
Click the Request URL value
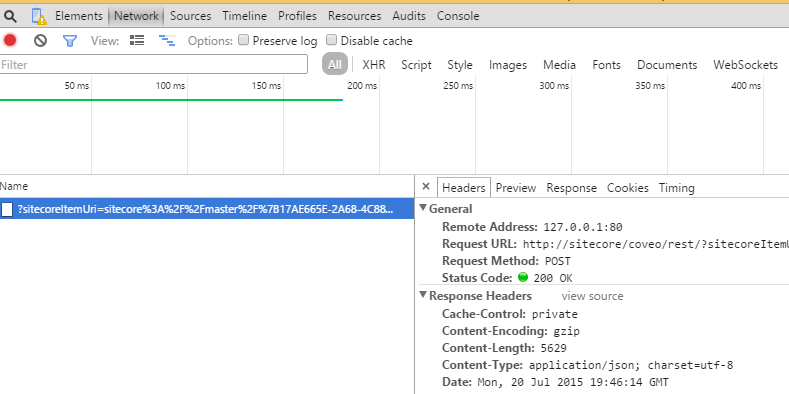pos(656,245)
